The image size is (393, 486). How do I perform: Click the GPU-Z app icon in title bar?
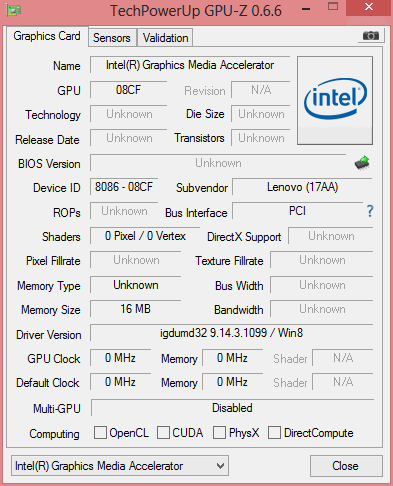tap(13, 10)
